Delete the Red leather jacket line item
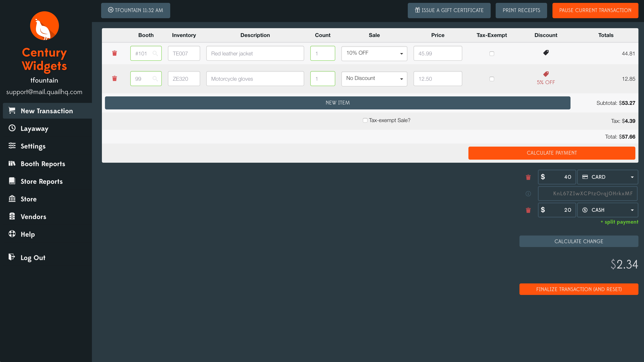The image size is (644, 362). click(115, 53)
